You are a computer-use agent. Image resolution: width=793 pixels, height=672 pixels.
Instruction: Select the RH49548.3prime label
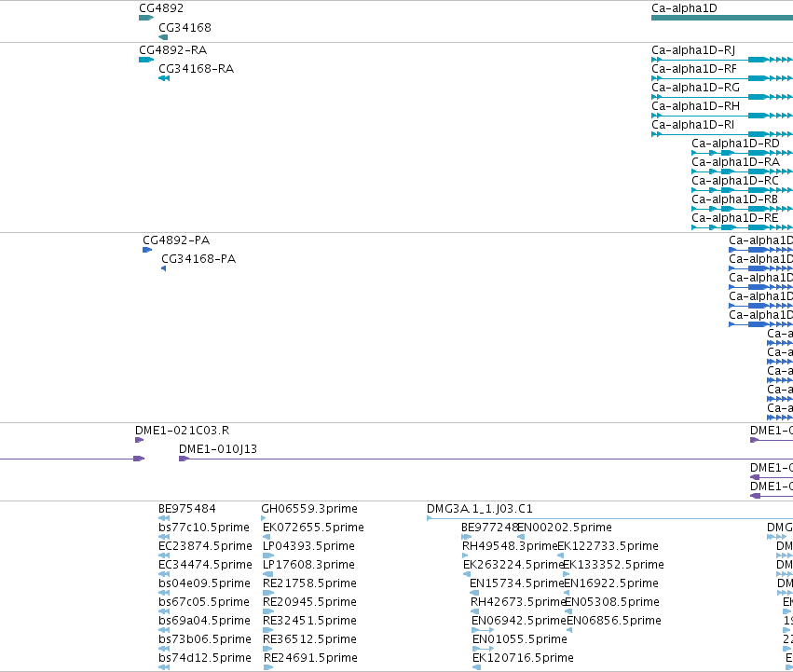tap(510, 546)
